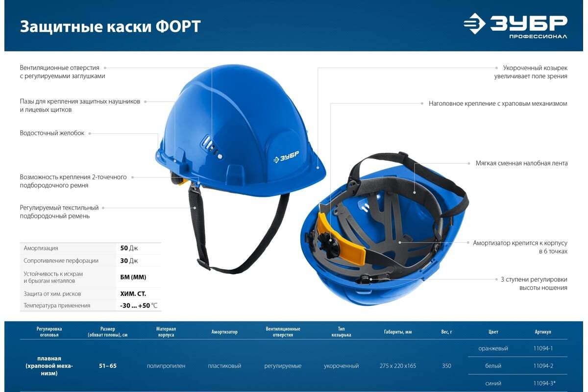Click the yellow ratchet headband on the inverted helmet
588x392 pixels.
[x=343, y=239]
